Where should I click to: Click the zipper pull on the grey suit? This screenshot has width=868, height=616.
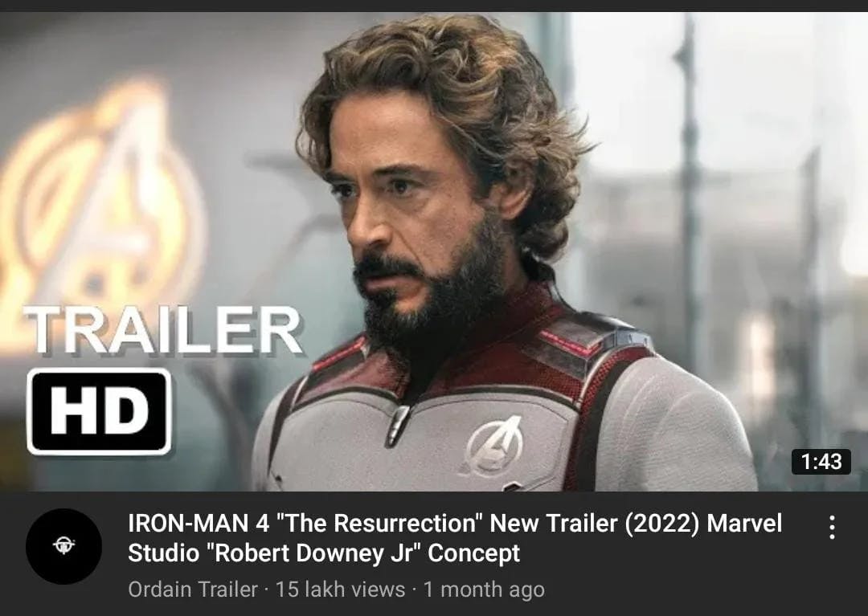[x=398, y=425]
